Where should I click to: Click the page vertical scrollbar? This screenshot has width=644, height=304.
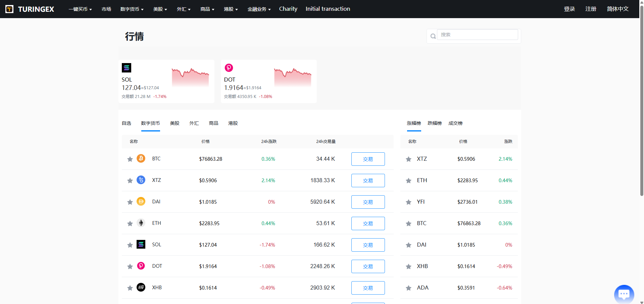click(642, 101)
